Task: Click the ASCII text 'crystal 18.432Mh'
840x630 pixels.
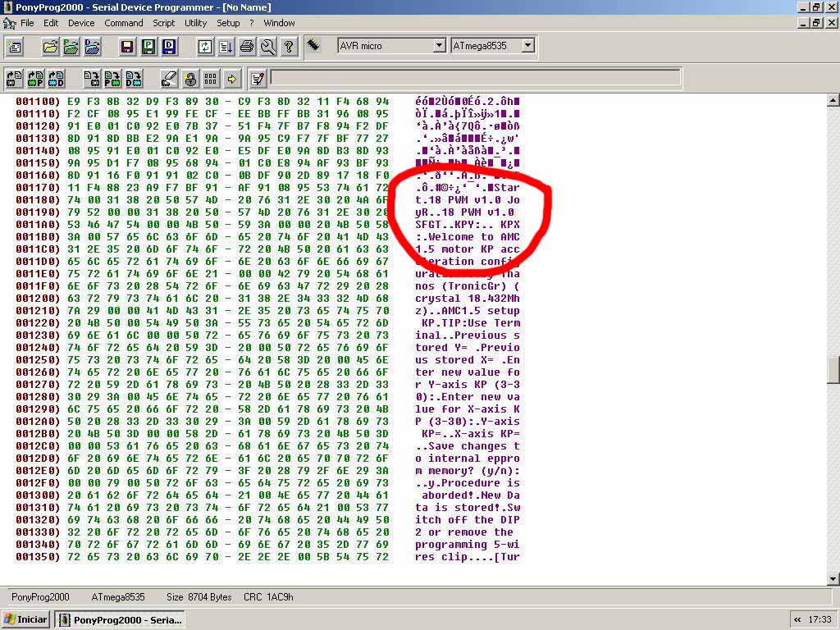Action: pos(467,299)
